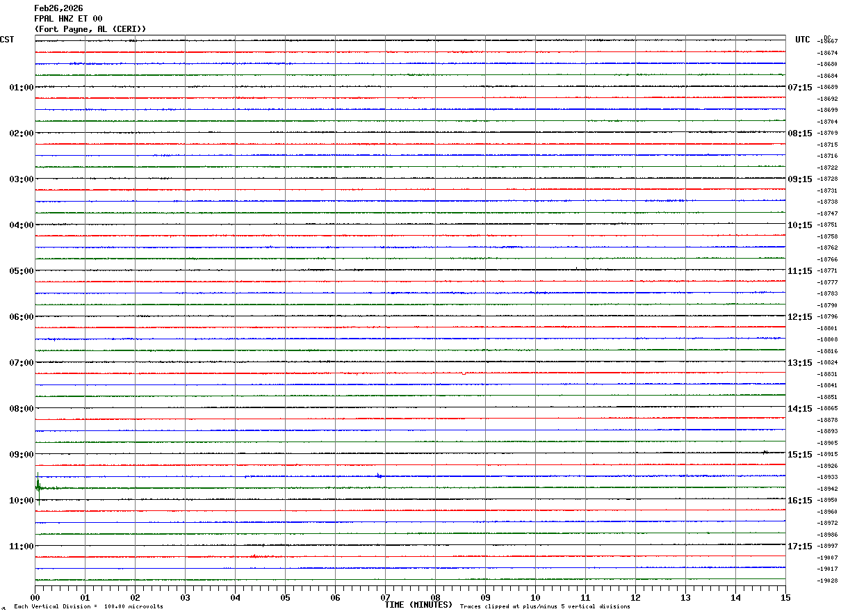Click minute tick label "12" on time axis
Screen dimensions: 841x616
[635, 597]
